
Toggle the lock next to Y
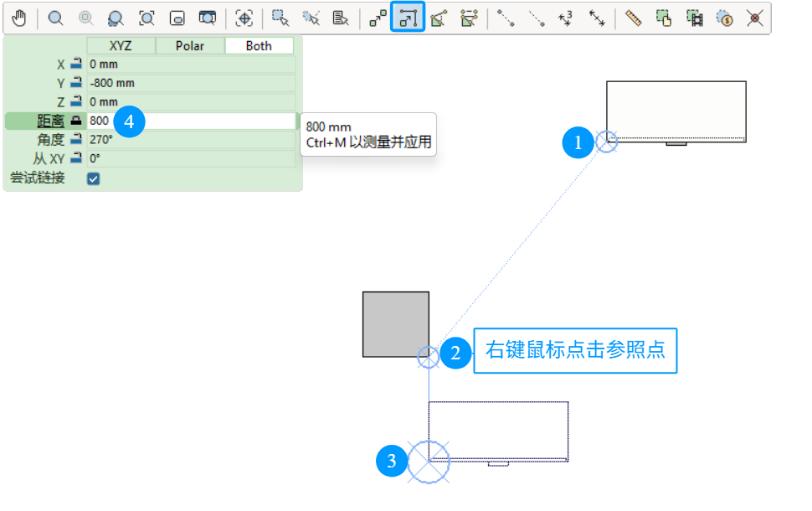click(76, 83)
